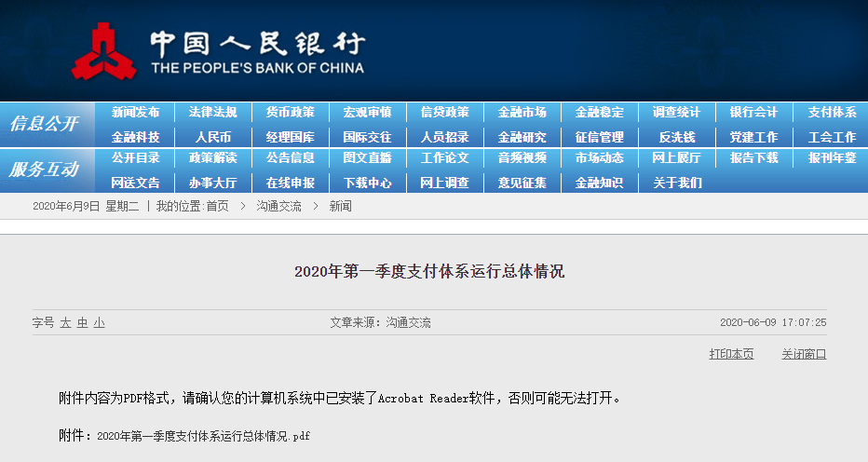Image resolution: width=868 pixels, height=462 pixels.
Task: Go to 货币政策 section
Action: point(290,113)
